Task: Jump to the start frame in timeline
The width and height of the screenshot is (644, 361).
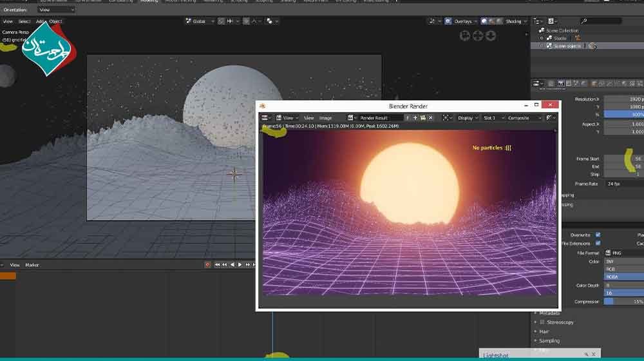Action: 217,265
